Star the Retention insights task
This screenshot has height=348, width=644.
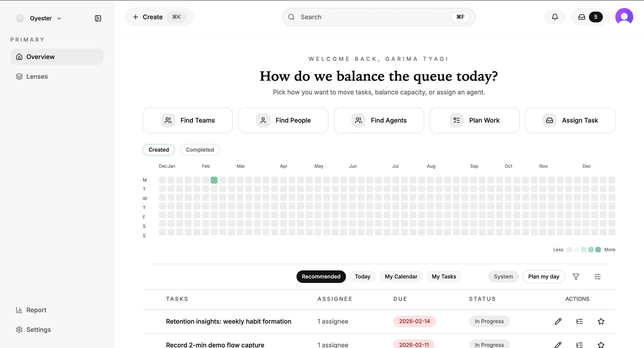[x=601, y=321]
